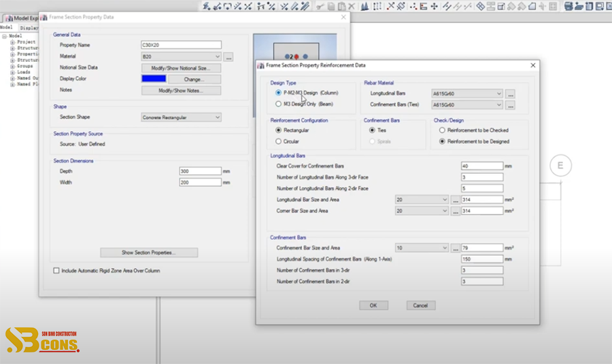Open the Material B20 dropdown

coord(181,56)
